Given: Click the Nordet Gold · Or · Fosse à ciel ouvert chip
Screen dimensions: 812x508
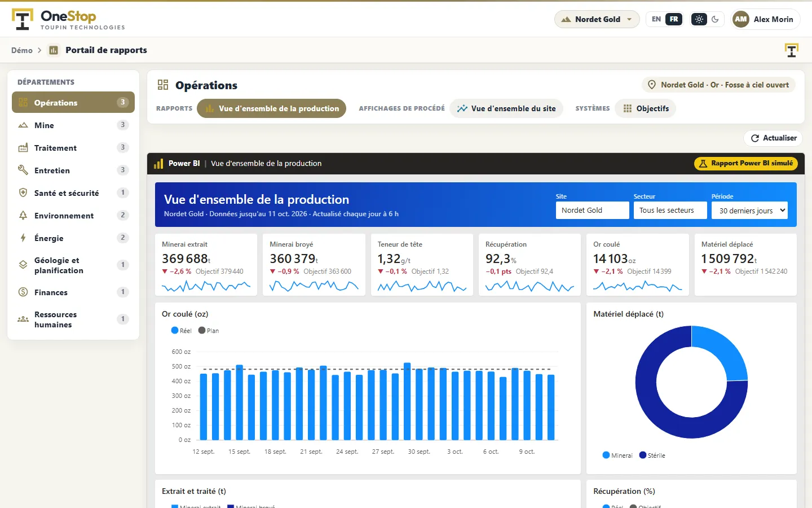Looking at the screenshot, I should click(719, 85).
